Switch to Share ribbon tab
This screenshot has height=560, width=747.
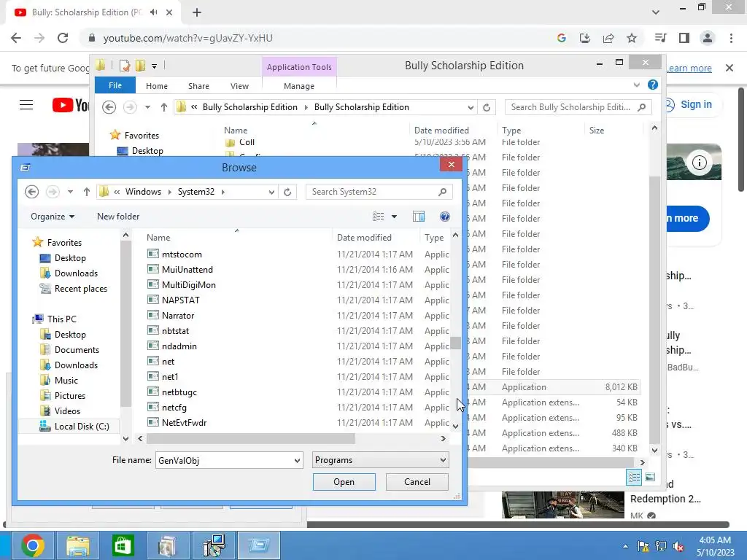[198, 86]
